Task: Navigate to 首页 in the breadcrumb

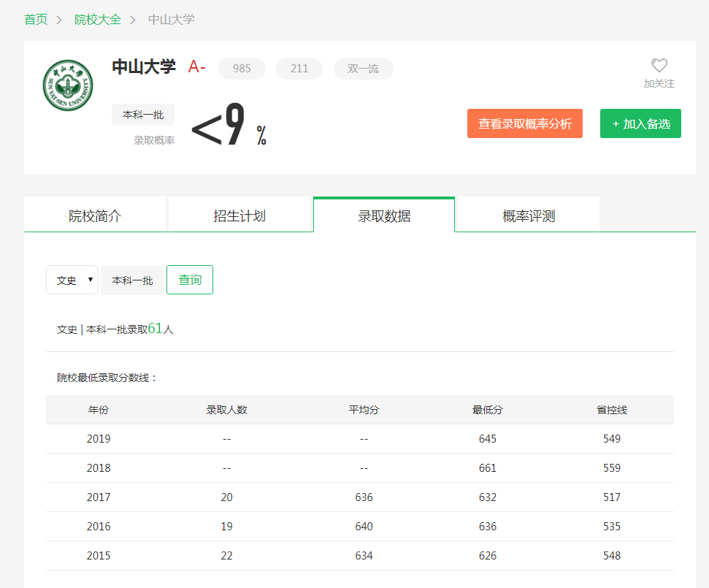Action: [36, 20]
